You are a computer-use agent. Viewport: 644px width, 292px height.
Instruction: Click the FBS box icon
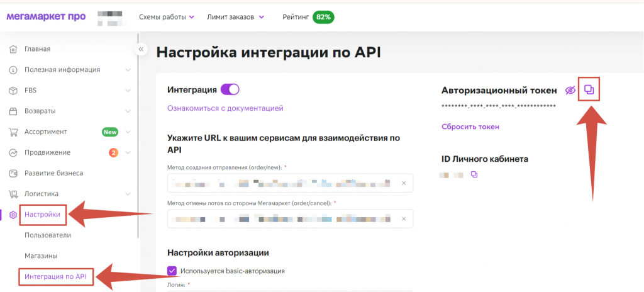click(13, 91)
